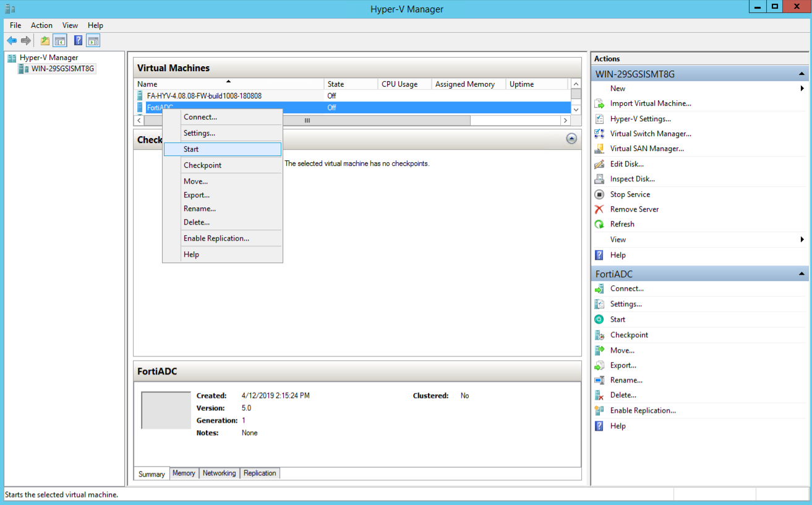Open Help using the blue question mark toolbar icon
This screenshot has height=505, width=812.
pyautogui.click(x=77, y=40)
